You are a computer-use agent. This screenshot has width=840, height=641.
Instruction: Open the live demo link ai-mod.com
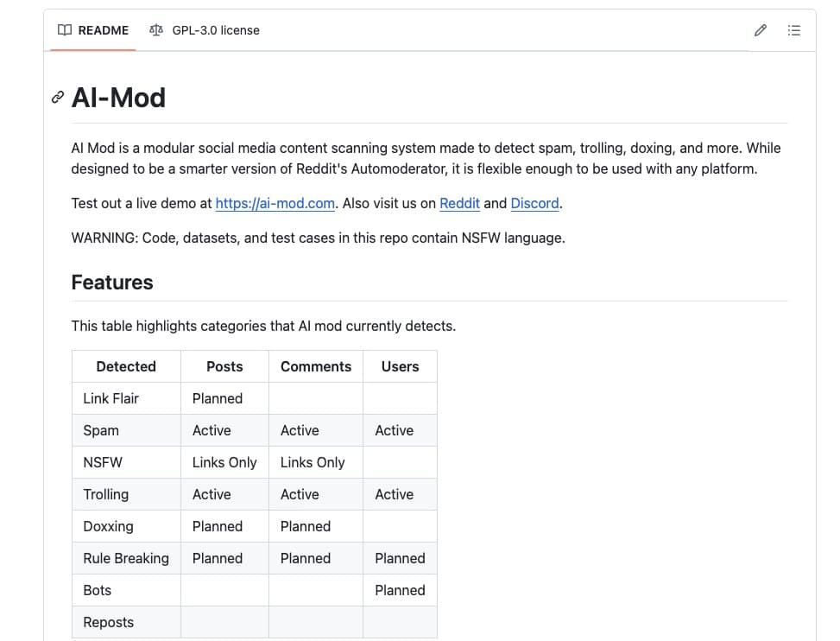pos(275,203)
